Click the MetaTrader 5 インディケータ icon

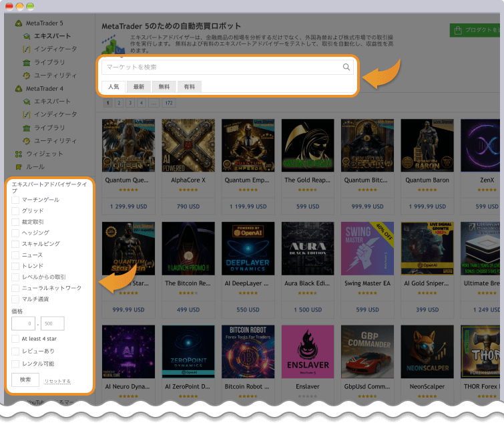pyautogui.click(x=27, y=49)
